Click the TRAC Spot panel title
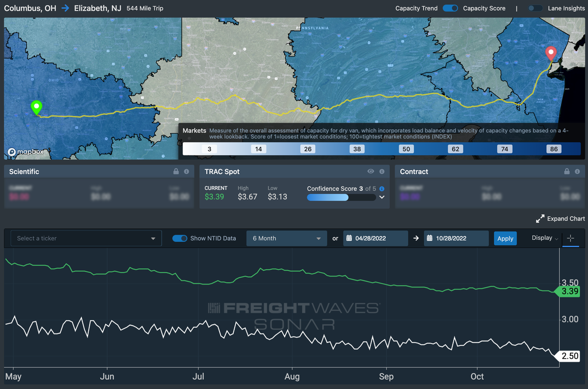 tap(222, 172)
